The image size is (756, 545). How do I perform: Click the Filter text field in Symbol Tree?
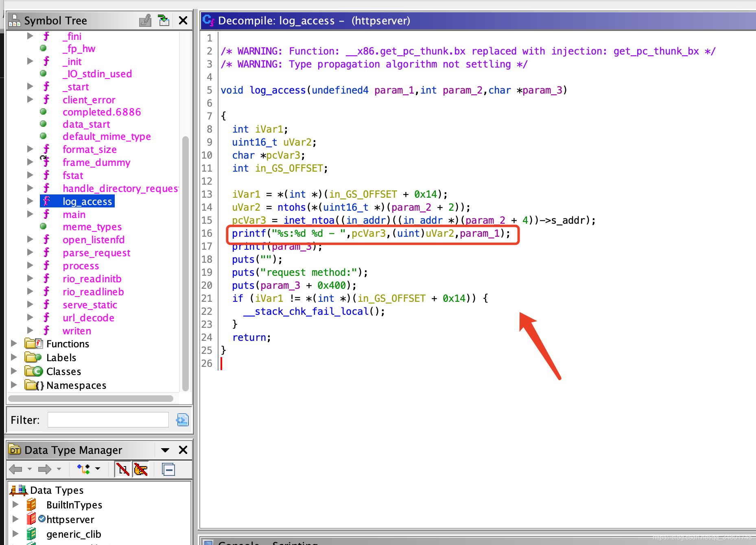point(108,420)
